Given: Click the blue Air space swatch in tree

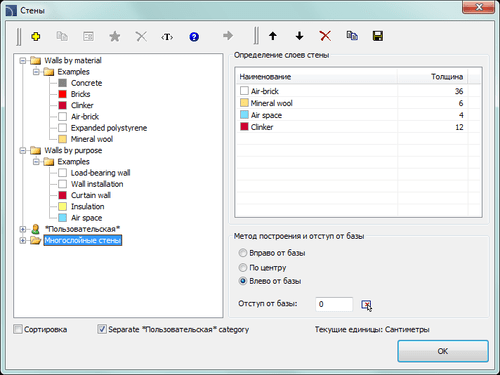Looking at the screenshot, I should tap(62, 218).
